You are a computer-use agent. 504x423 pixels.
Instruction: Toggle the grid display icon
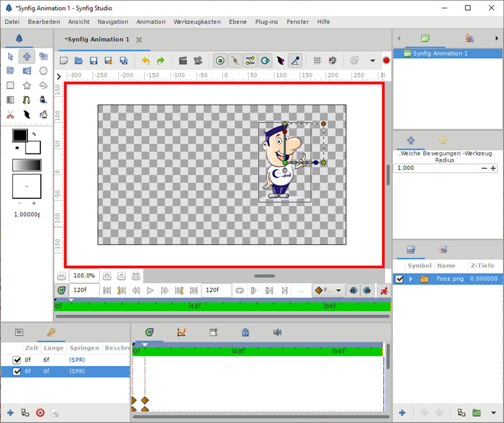(x=317, y=61)
